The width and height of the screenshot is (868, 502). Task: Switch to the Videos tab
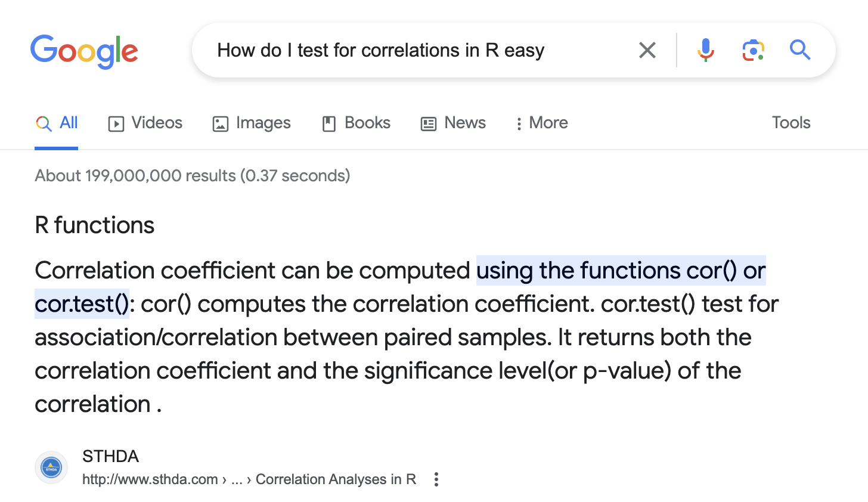(x=145, y=123)
